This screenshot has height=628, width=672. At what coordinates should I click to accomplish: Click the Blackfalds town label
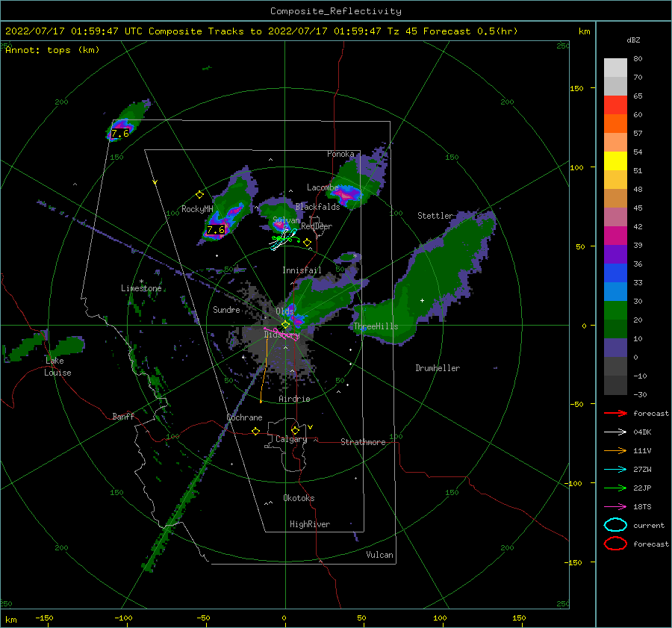[317, 207]
